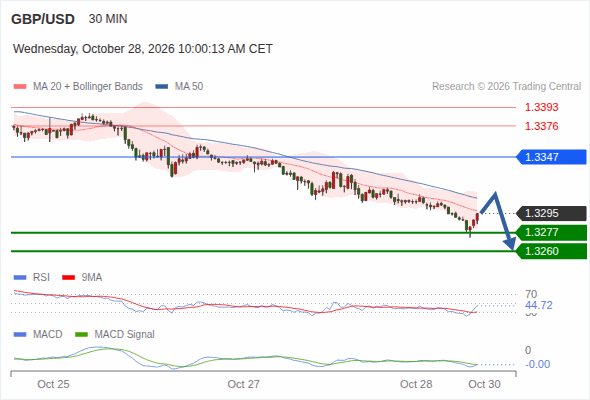The image size is (590, 400).
Task: Click the red 9MA legend swatch
Action: pyautogui.click(x=68, y=278)
